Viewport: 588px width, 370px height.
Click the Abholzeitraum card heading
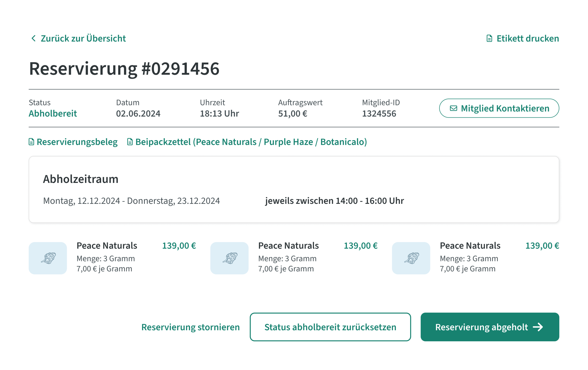81,179
